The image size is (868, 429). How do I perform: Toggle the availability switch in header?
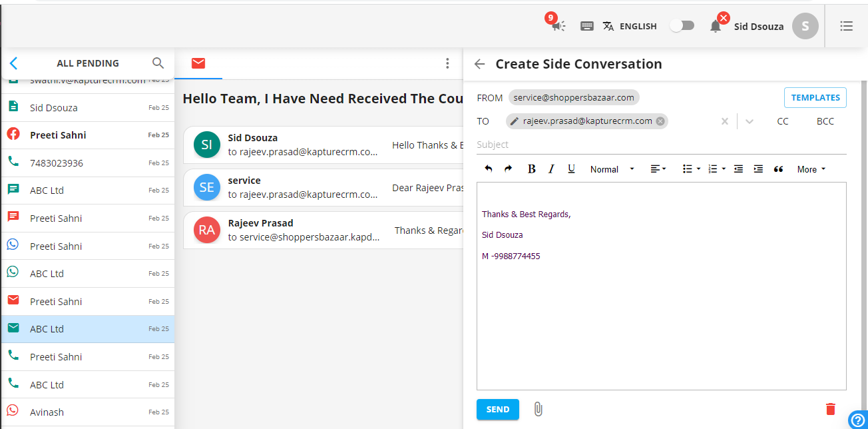tap(682, 25)
